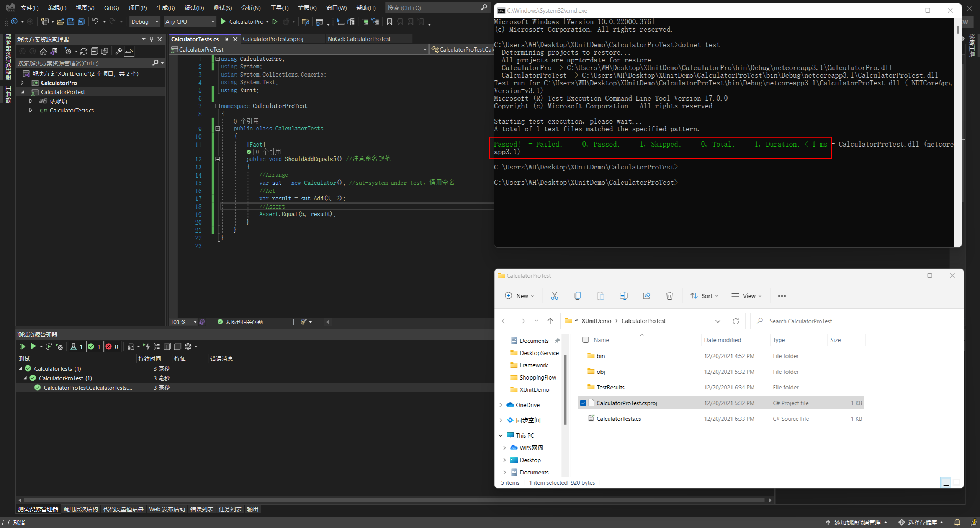The height and width of the screenshot is (528, 980).
Task: Open the Sort dropdown in File Explorer
Action: coord(704,296)
